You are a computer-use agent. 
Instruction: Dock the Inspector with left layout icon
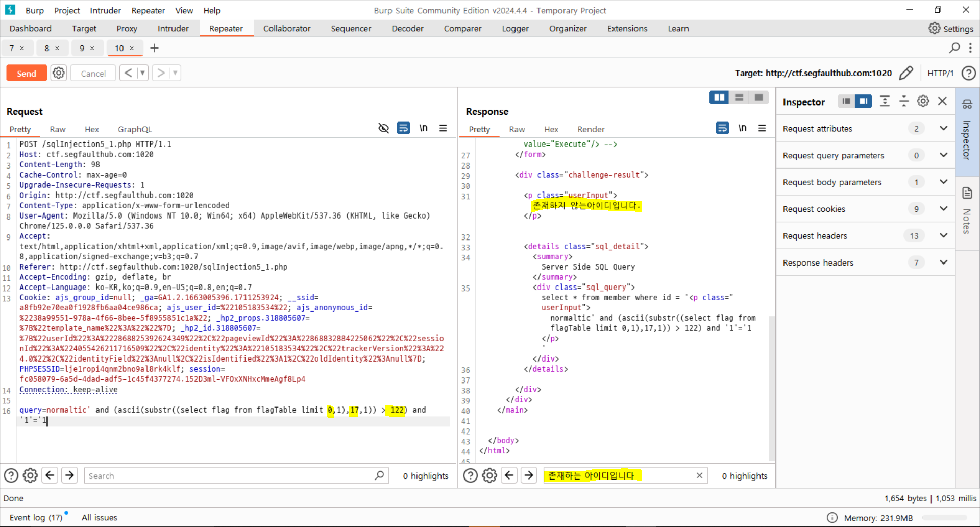(x=846, y=101)
